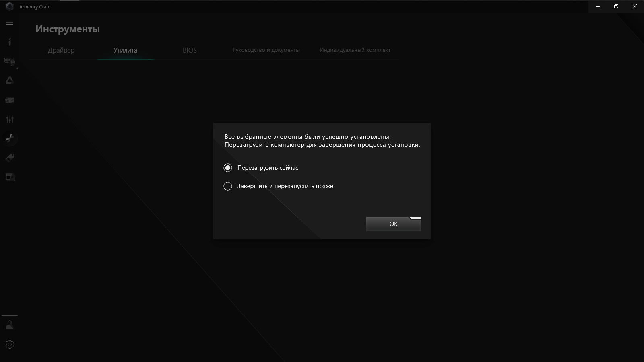
Task: Confirm the dialog with the OK button
Action: 394,224
